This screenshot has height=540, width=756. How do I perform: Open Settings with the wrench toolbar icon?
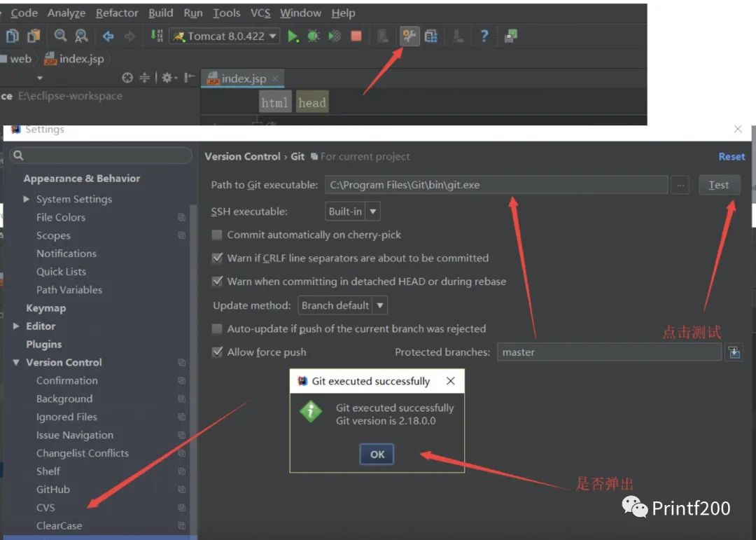tap(409, 36)
